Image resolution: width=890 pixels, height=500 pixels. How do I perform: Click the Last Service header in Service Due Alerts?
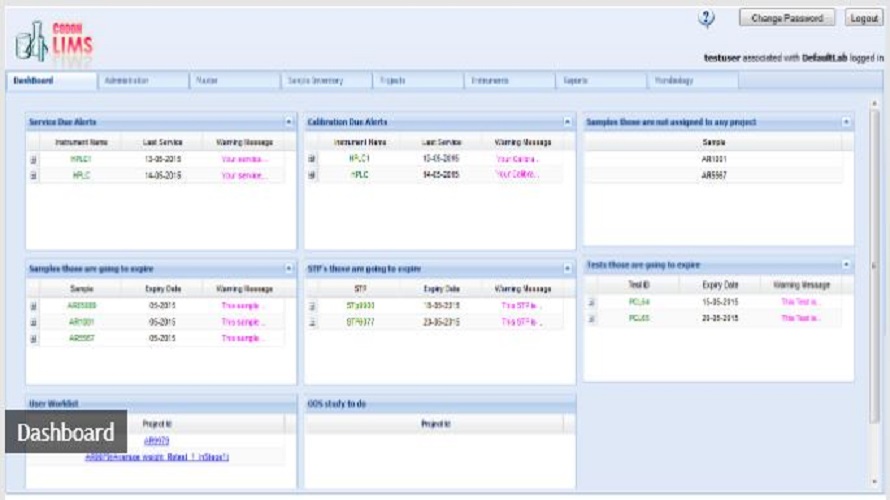point(162,142)
